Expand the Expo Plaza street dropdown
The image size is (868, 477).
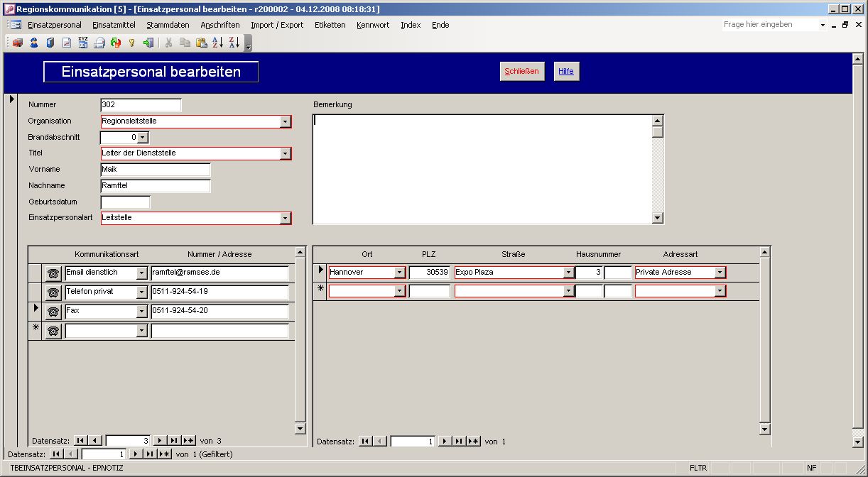pyautogui.click(x=568, y=273)
